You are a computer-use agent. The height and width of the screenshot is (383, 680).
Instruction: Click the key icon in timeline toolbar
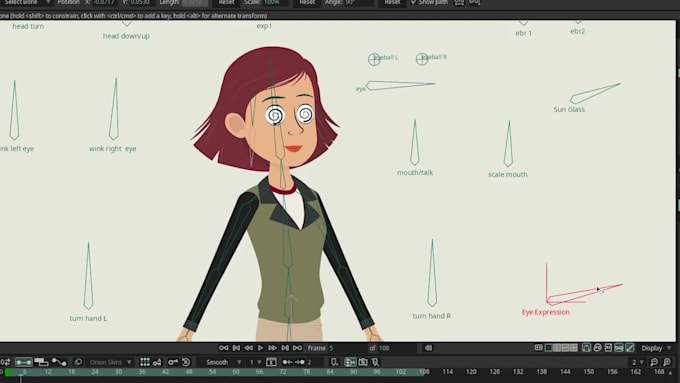point(173,362)
